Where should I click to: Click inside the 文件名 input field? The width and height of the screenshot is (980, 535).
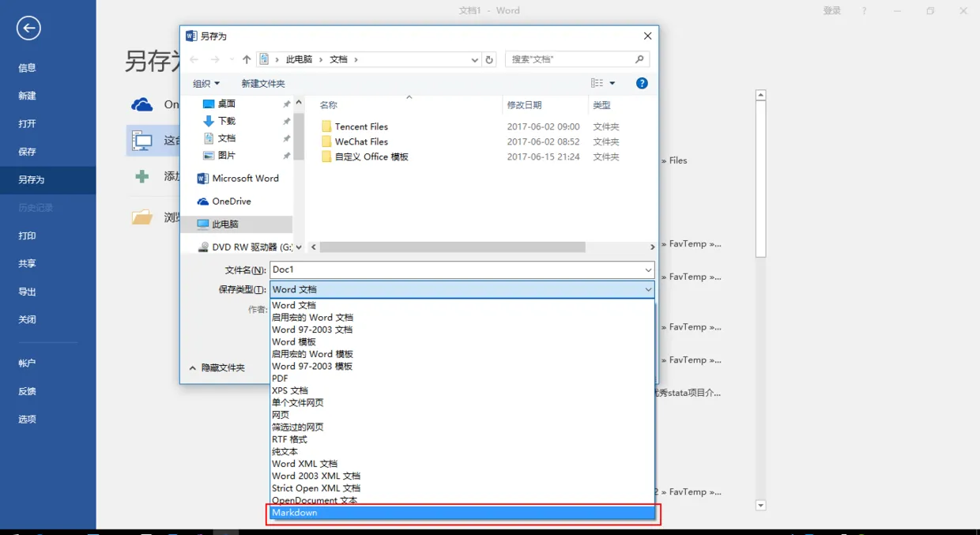tap(458, 269)
